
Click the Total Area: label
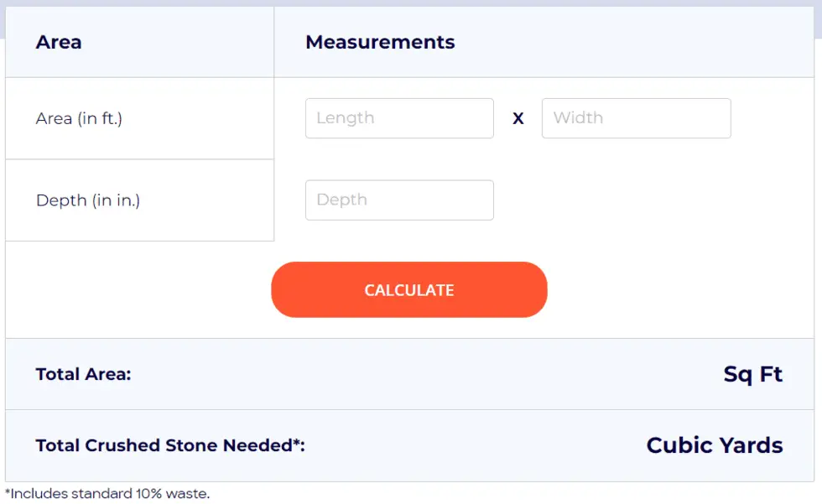83,374
